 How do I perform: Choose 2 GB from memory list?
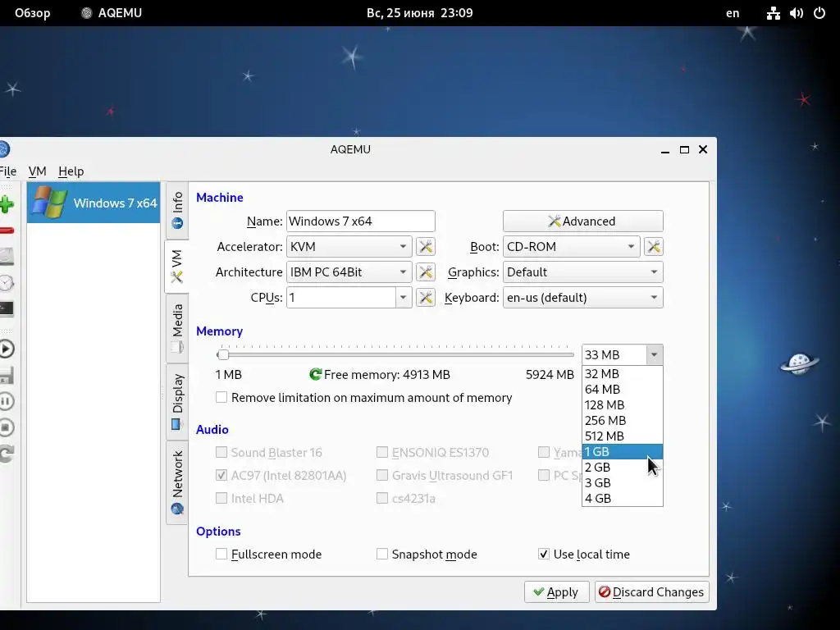click(623, 467)
